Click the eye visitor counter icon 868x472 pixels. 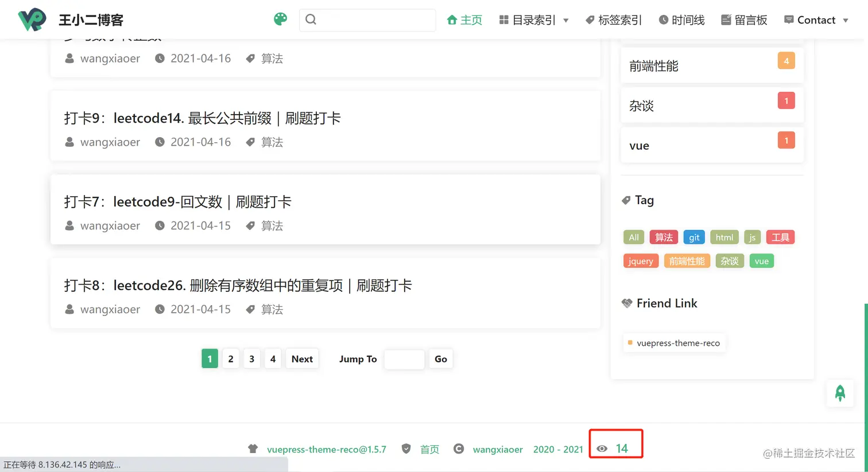(602, 448)
